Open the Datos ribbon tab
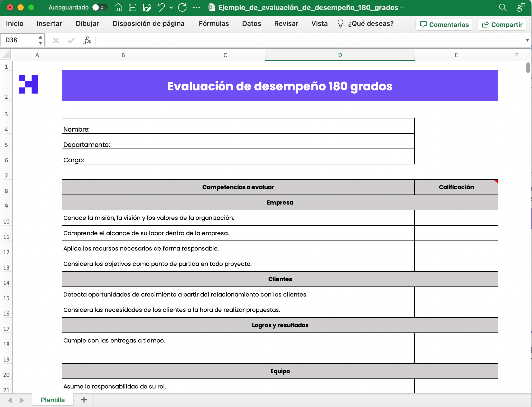532x407 pixels. click(x=251, y=24)
